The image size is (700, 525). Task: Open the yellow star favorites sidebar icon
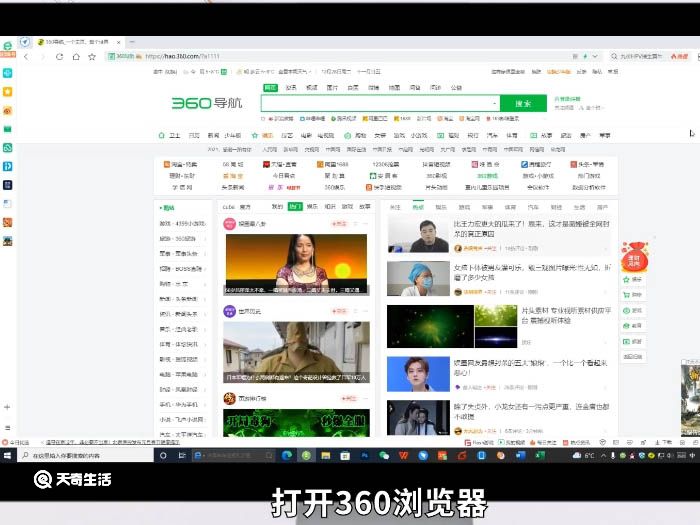coord(8,92)
